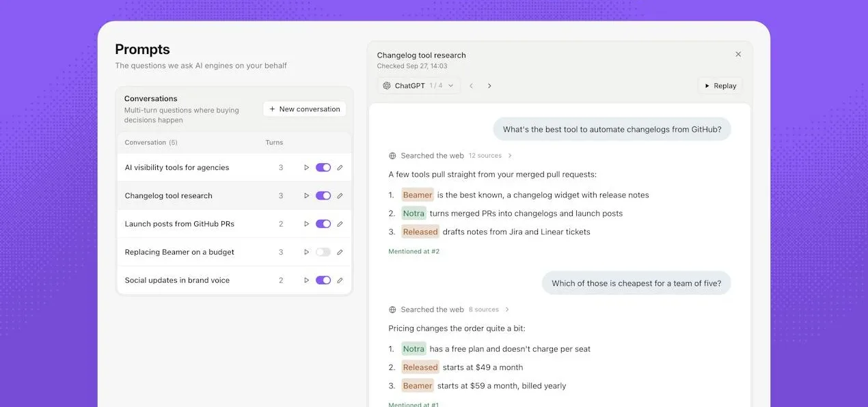Click the Notra tag in pricing answer
The image size is (868, 407).
(x=413, y=349)
